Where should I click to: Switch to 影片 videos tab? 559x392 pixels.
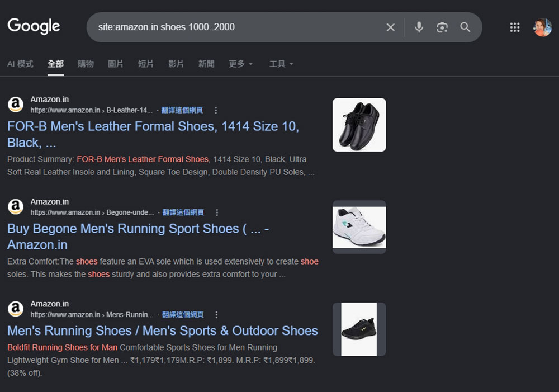(176, 64)
